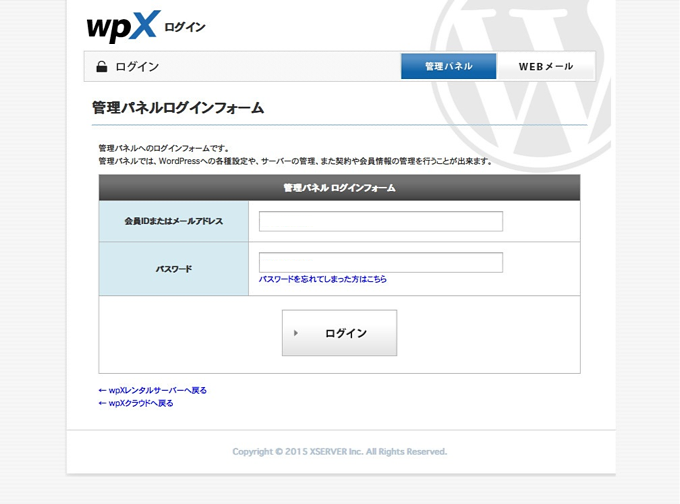Click the sentence 管理パネルへのログインフォームです。
The width and height of the screenshot is (680, 504).
164,148
